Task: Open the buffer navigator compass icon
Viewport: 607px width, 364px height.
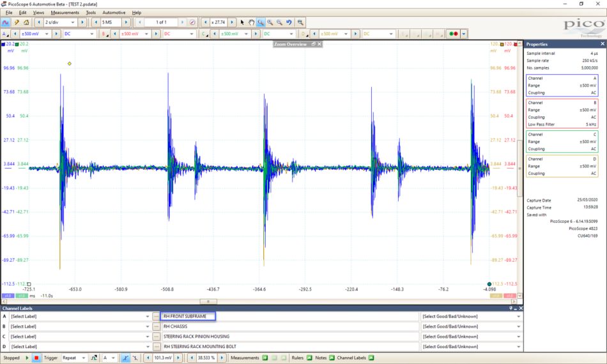Action: [x=192, y=22]
